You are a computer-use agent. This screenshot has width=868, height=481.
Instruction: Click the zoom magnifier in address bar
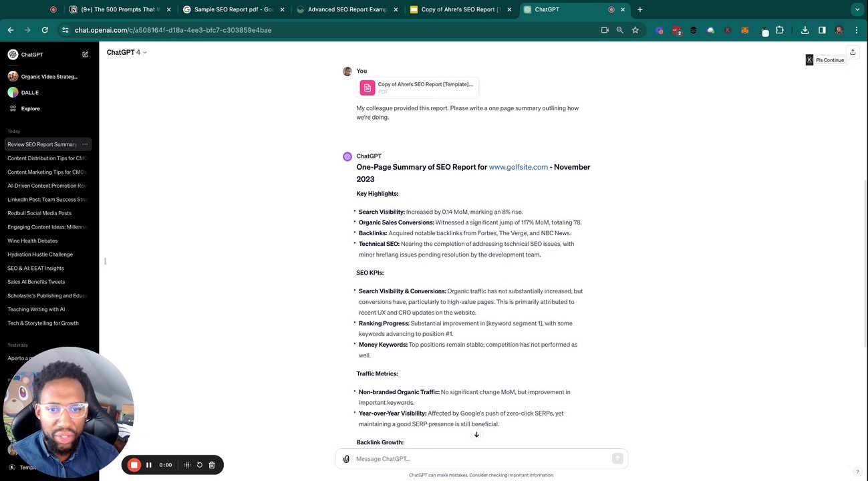coord(619,30)
